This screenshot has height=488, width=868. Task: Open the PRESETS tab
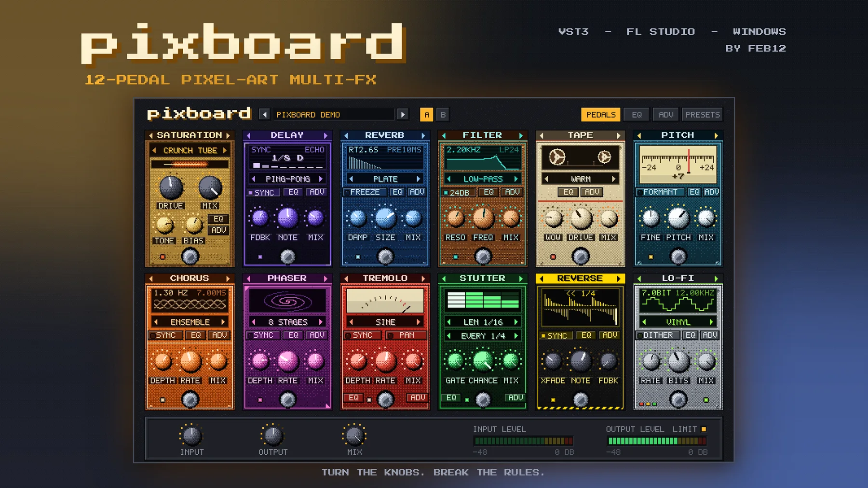pyautogui.click(x=703, y=115)
